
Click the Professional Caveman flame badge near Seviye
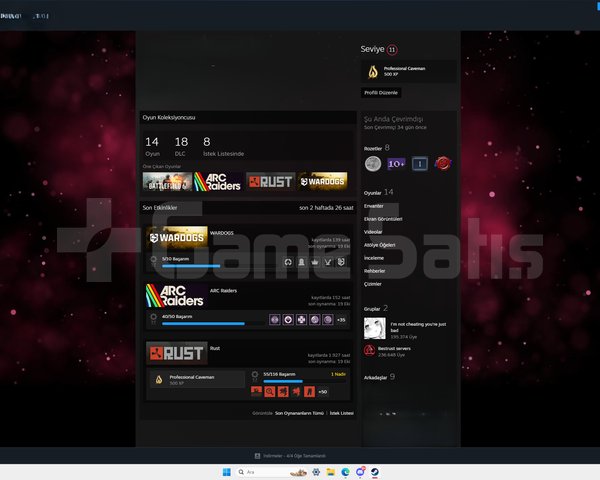(373, 72)
